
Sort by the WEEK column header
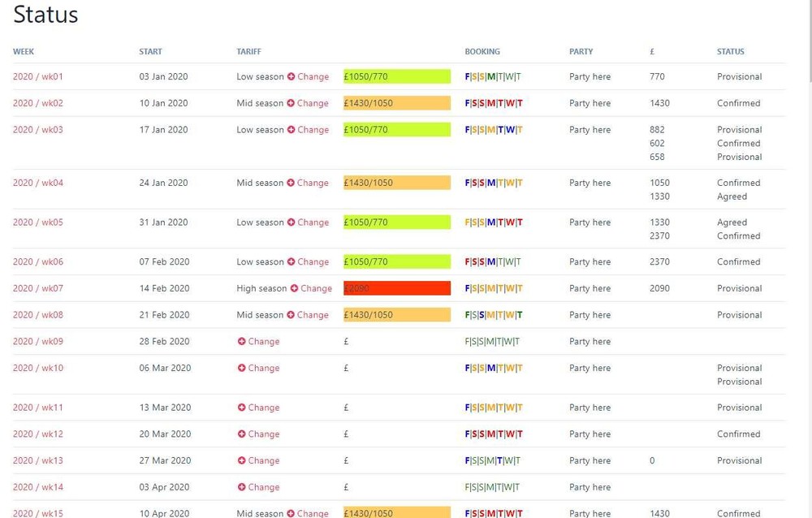tap(24, 52)
